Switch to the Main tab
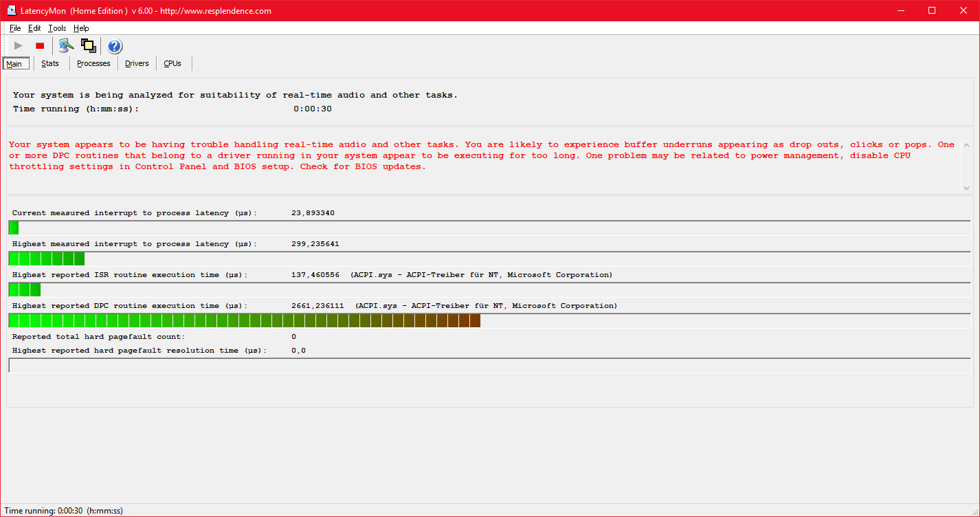The height and width of the screenshot is (517, 980). 15,63
